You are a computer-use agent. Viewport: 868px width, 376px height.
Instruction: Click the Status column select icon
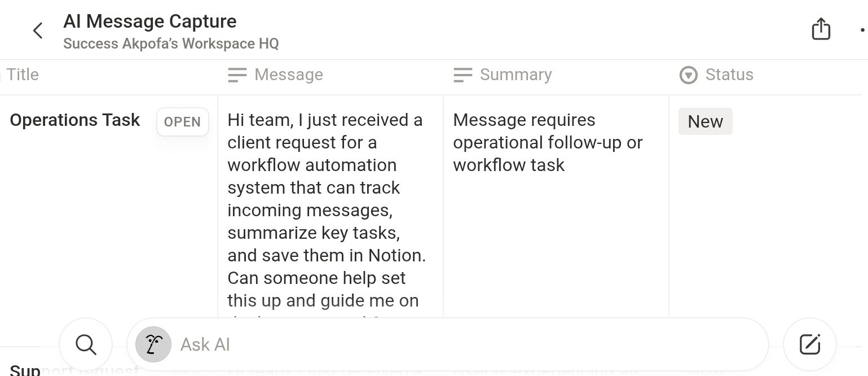(688, 75)
